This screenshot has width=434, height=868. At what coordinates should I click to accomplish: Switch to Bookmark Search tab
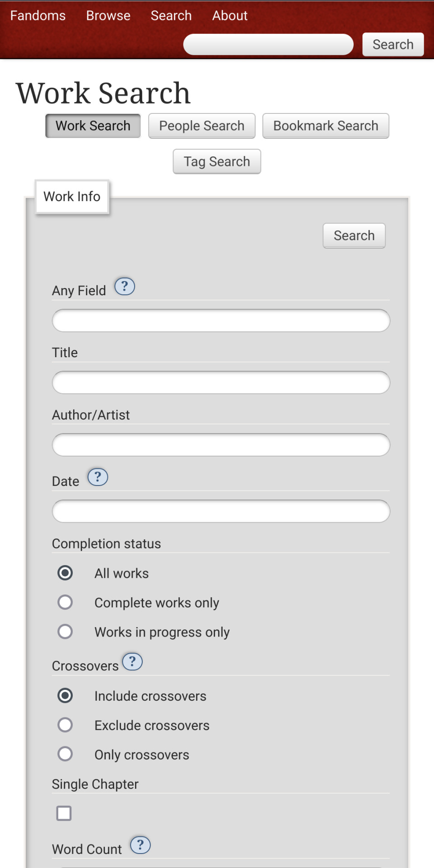click(x=326, y=126)
